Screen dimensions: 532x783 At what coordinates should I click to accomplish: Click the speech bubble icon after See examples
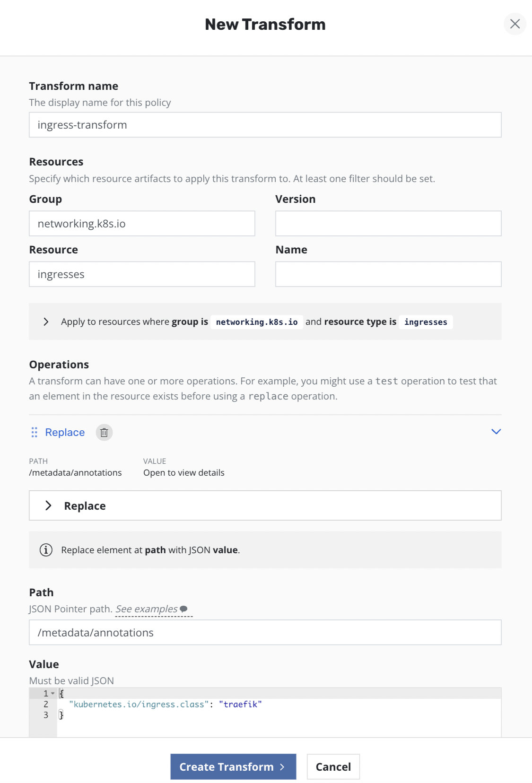(184, 609)
